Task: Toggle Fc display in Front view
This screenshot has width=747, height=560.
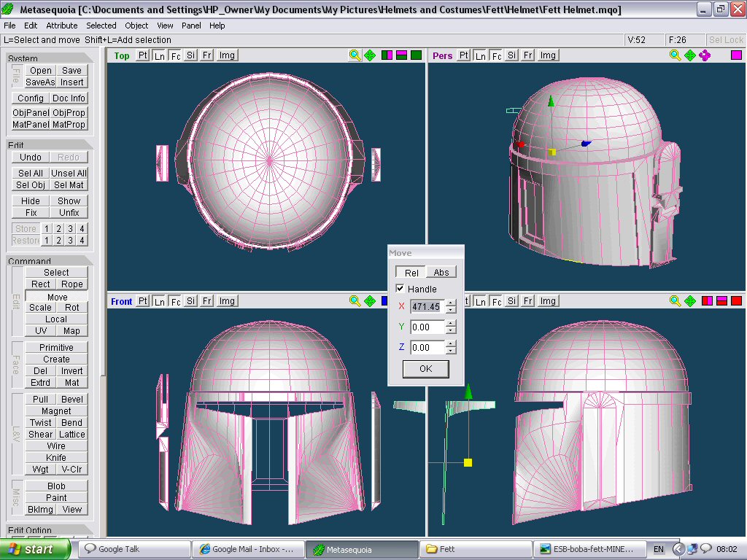Action: 176,301
